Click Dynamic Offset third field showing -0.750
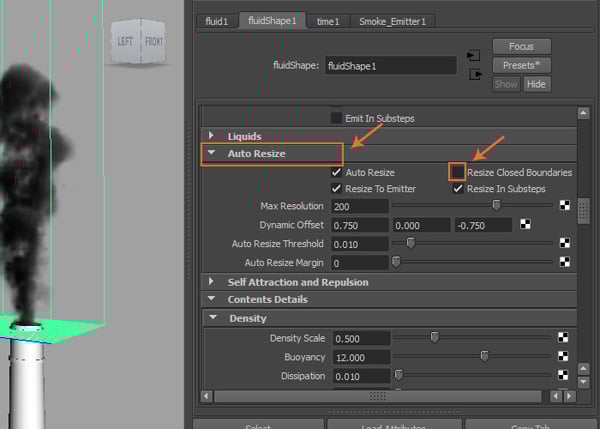Screen dimensions: 600x429 tap(483, 225)
